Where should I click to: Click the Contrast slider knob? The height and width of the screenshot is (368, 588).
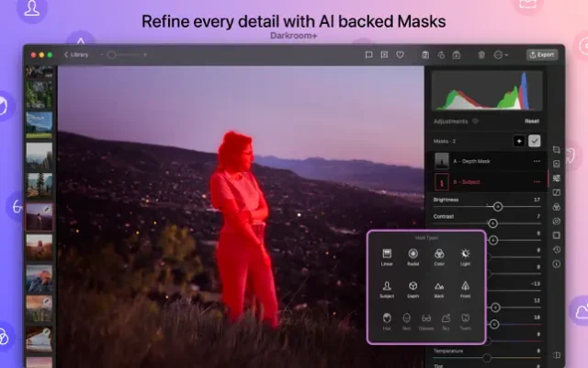[x=492, y=224]
